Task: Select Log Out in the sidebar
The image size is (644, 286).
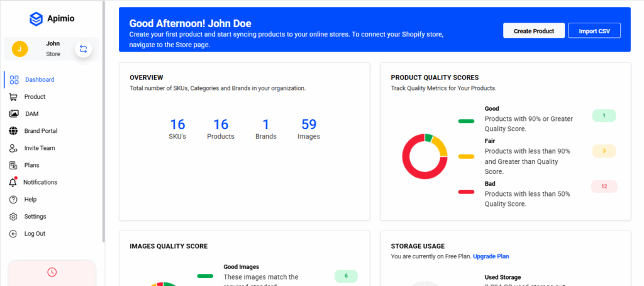Action: pyautogui.click(x=35, y=234)
